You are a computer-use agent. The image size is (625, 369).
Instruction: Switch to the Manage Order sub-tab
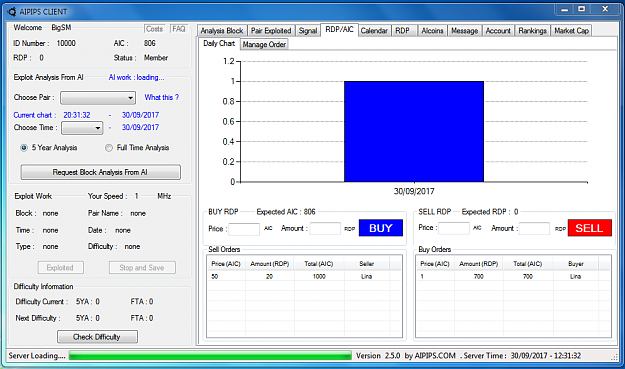(264, 45)
